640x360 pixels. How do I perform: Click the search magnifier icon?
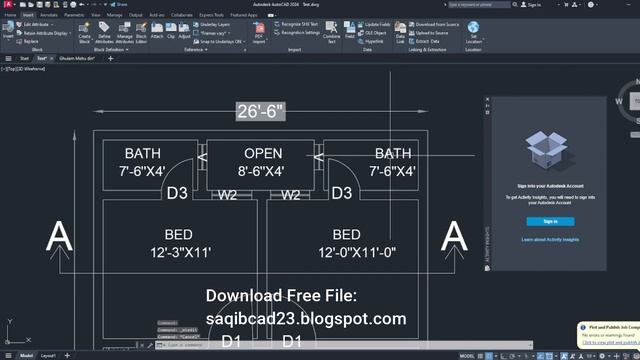point(515,4)
